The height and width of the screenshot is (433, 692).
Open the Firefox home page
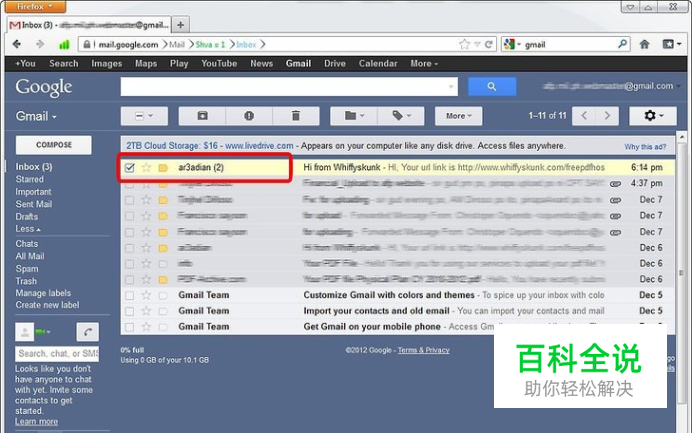click(644, 44)
